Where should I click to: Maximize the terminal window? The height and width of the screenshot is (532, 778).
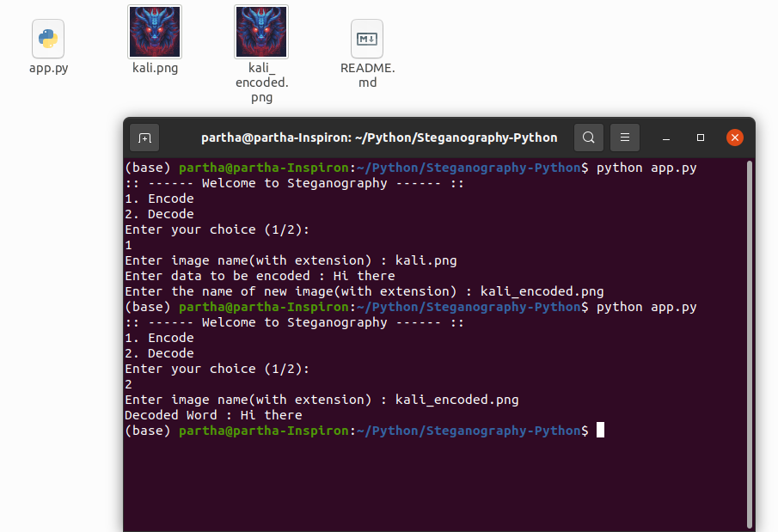click(701, 138)
